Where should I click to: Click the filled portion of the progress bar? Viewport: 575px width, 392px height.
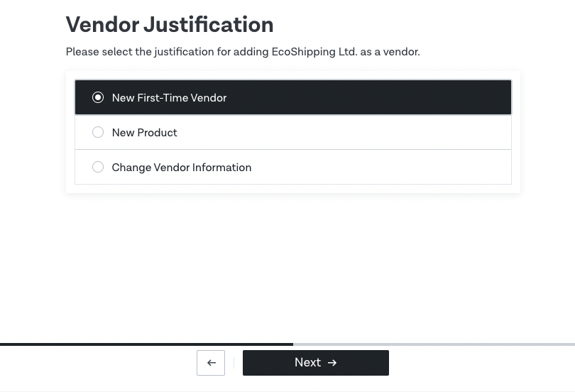[146, 344]
